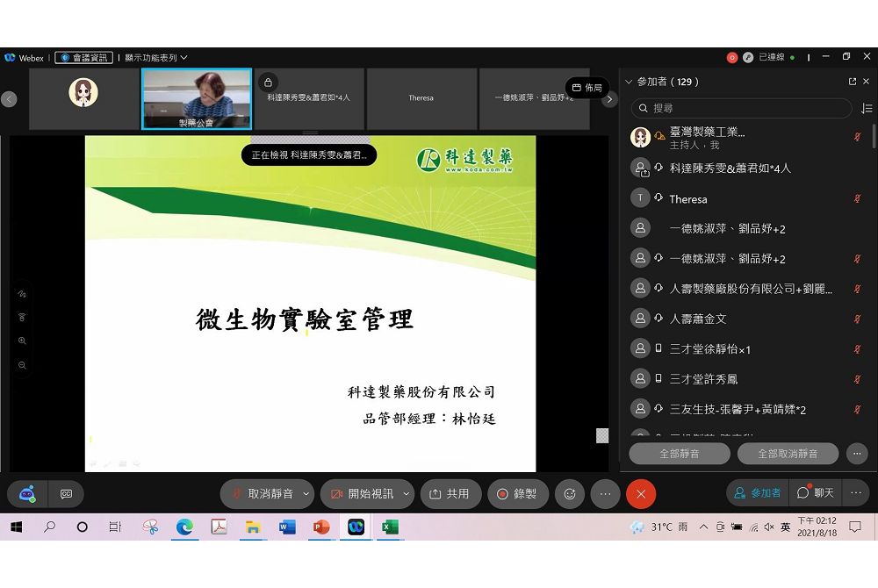Close the participants panel
The width and height of the screenshot is (878, 588).
tap(867, 82)
